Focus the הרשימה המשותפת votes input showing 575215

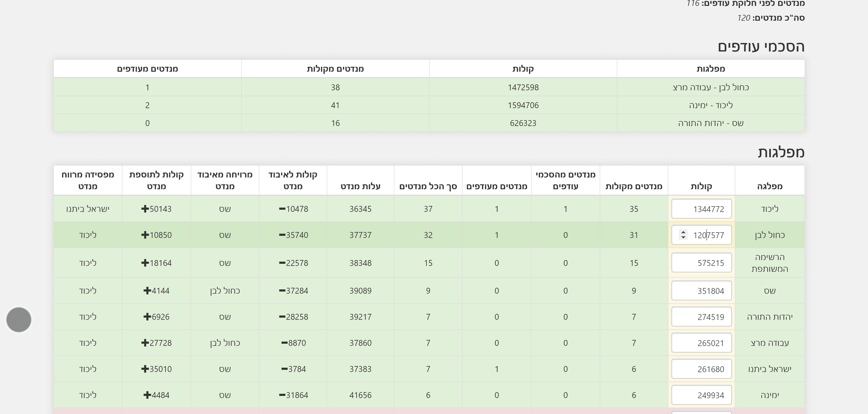[701, 263]
